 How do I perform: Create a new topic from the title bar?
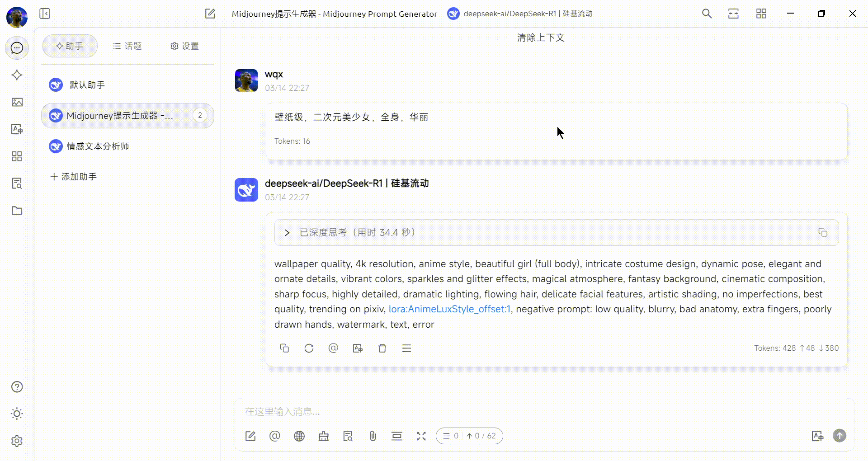click(210, 14)
